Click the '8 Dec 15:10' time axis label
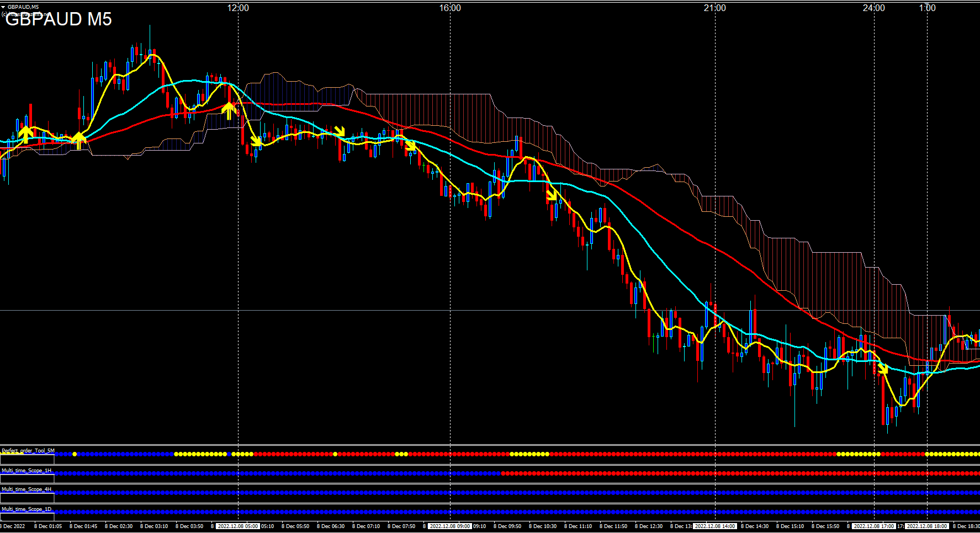 pos(790,526)
